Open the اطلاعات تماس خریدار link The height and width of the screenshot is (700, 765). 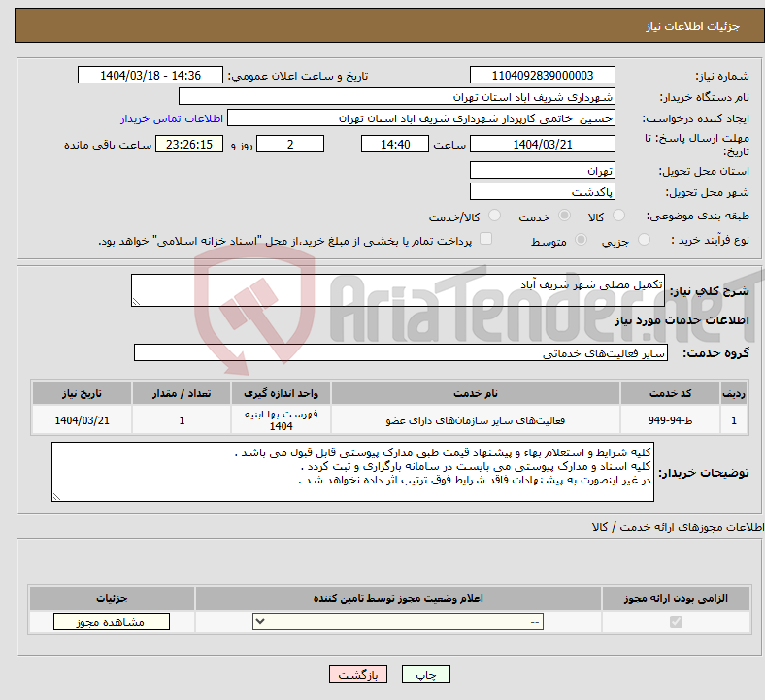tap(172, 118)
